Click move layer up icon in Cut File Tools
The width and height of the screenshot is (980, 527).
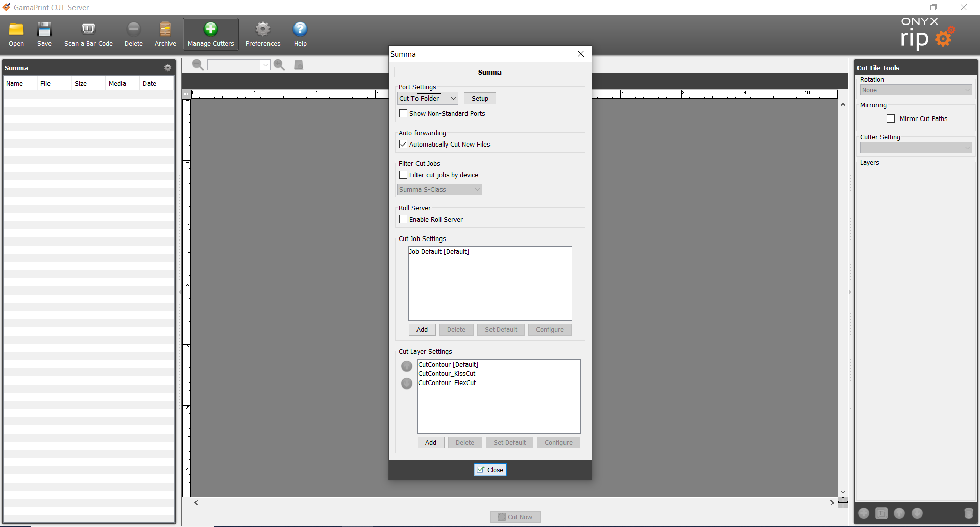point(899,513)
